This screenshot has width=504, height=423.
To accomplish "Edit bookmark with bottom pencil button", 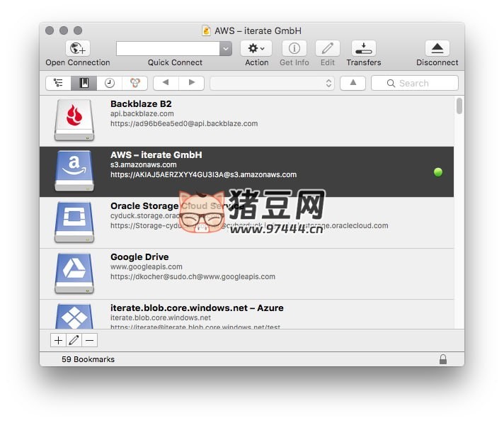I will point(74,340).
